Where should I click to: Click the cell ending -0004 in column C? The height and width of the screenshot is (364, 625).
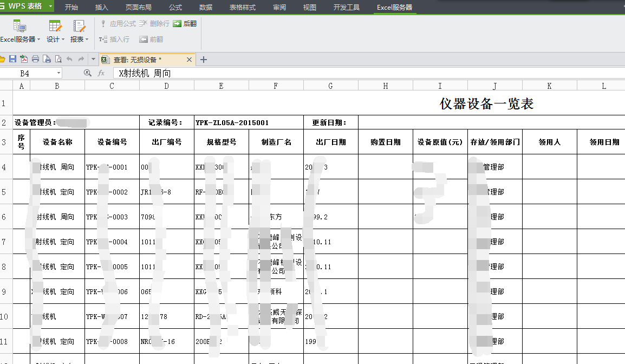(112, 242)
